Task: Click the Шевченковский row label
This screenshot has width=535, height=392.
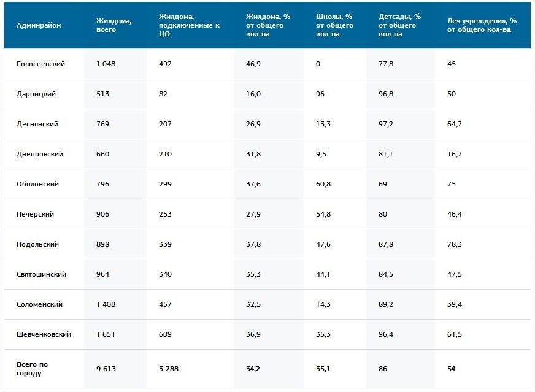Action: click(x=44, y=334)
